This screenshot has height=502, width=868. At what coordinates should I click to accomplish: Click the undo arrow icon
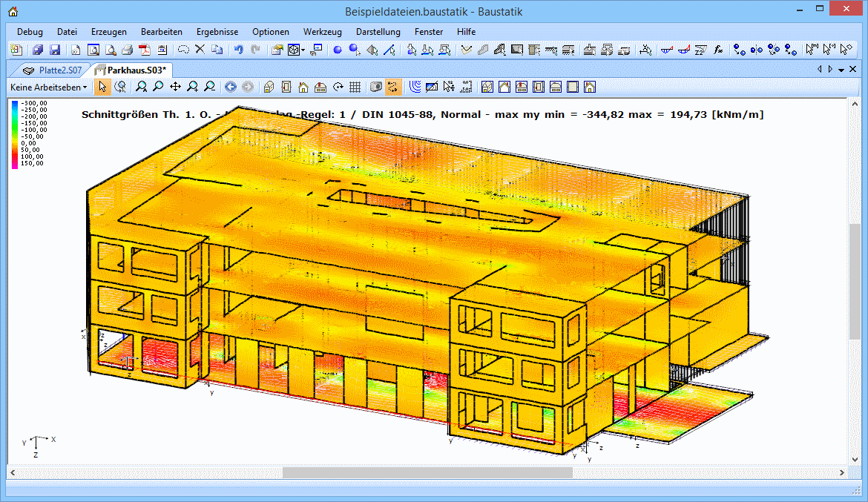click(x=238, y=50)
